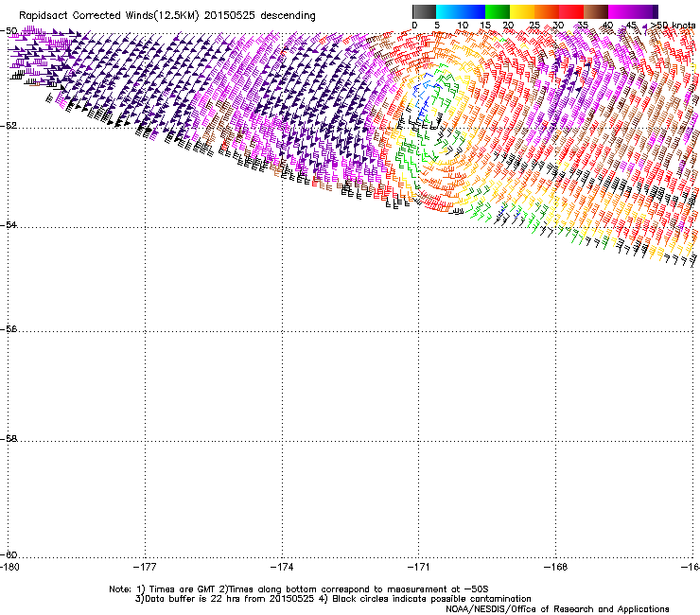The image size is (700, 615).
Task: Click the chart title 'Rapidscat Corrected Winds(12.5KM)'
Action: (109, 16)
